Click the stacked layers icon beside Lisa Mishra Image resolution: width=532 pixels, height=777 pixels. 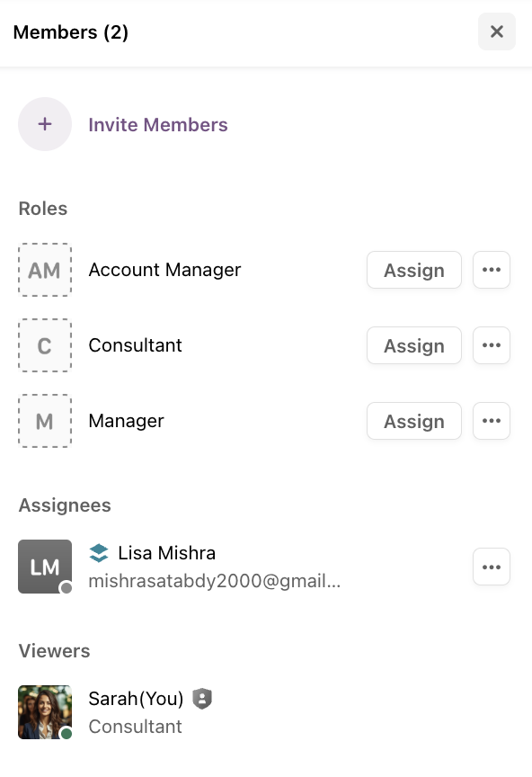pos(100,553)
